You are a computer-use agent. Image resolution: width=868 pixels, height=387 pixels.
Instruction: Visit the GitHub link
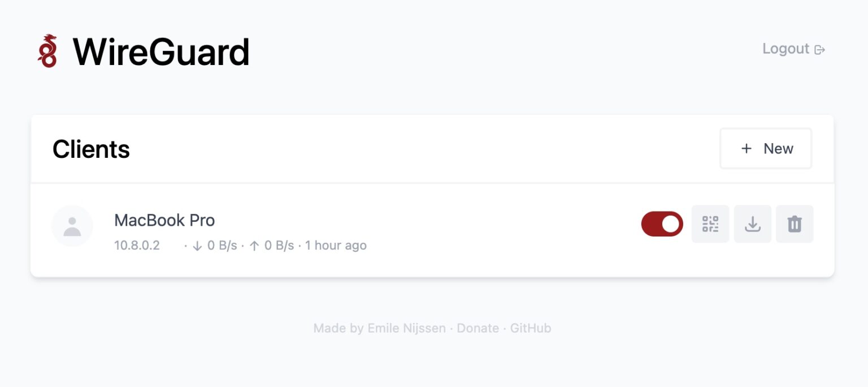530,328
